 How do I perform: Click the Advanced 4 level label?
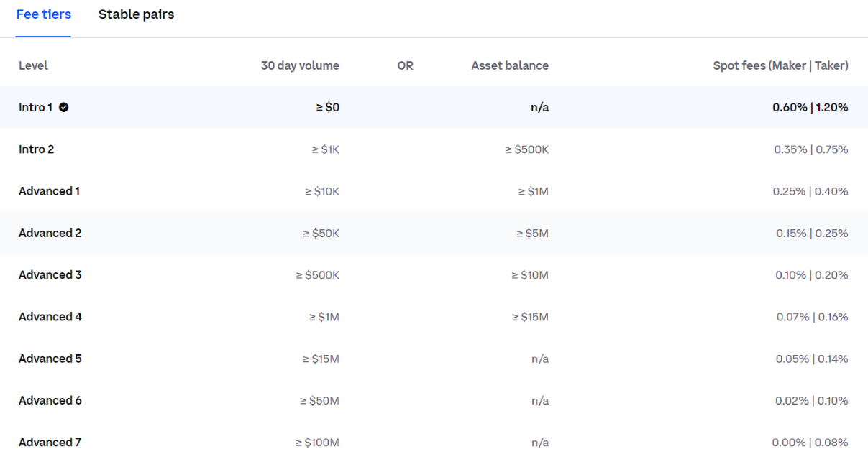coord(50,317)
